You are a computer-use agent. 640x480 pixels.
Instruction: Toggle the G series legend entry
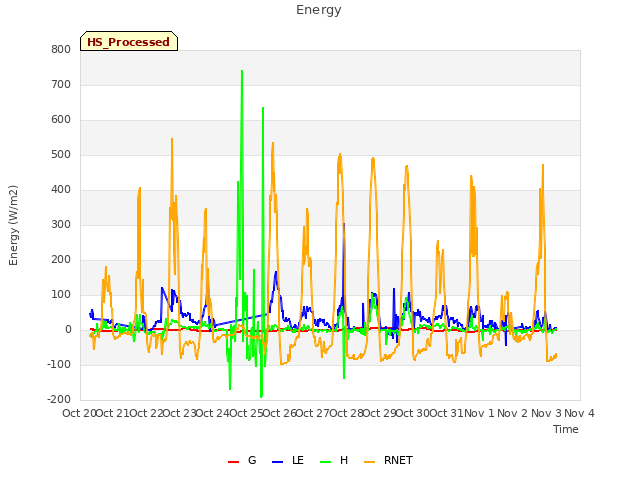click(242, 460)
